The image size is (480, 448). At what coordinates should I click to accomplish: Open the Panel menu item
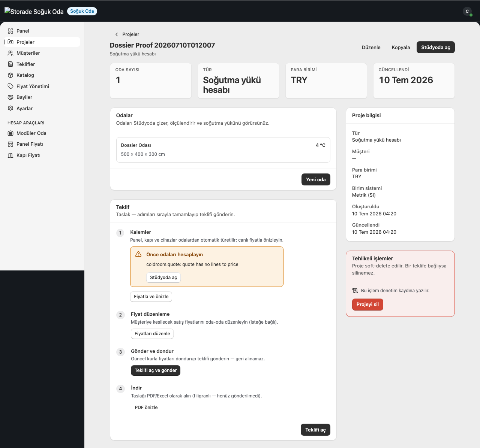click(x=42, y=31)
